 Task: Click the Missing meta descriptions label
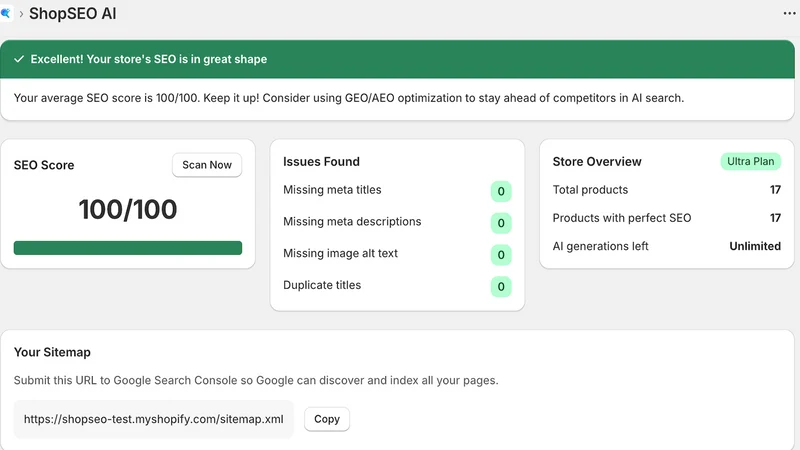[x=352, y=221]
